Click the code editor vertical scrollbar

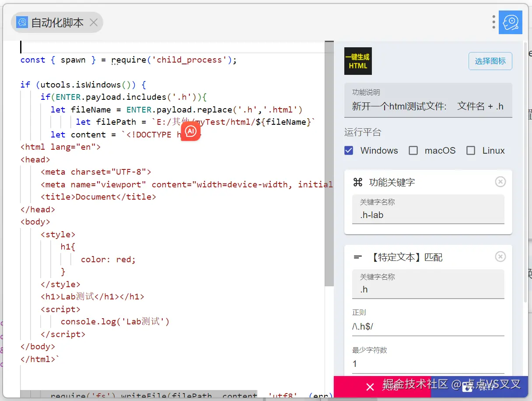329,164
